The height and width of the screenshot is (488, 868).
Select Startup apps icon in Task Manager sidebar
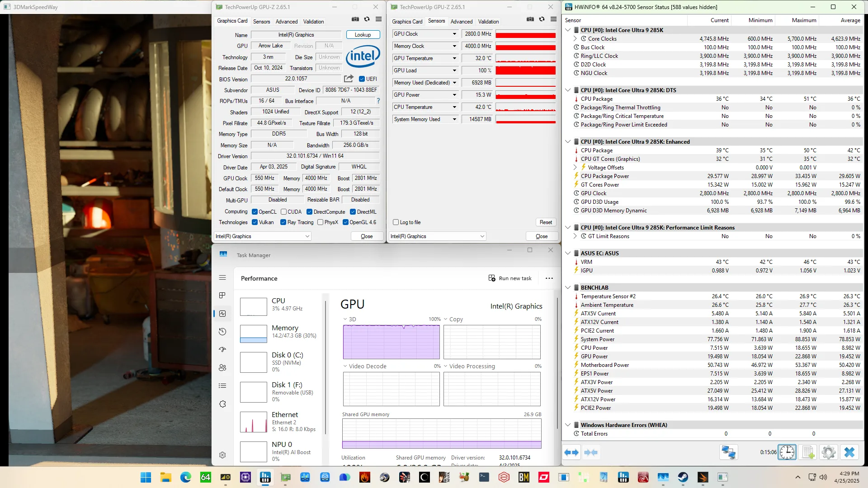222,350
